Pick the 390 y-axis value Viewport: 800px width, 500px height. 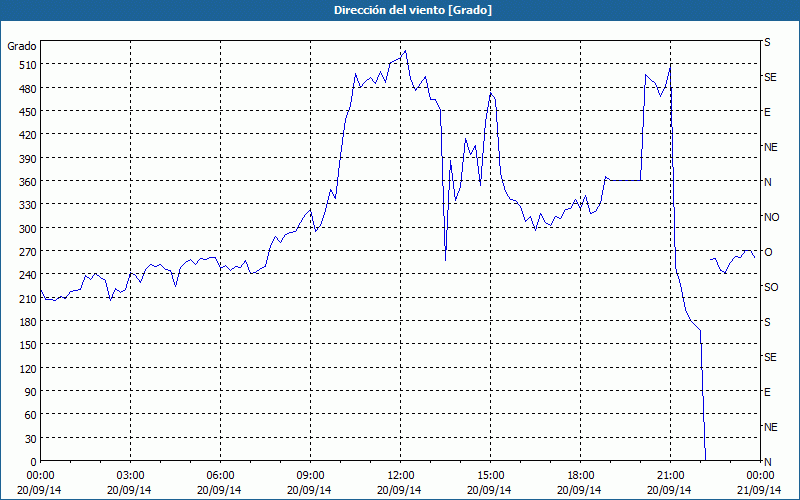[x=28, y=159]
